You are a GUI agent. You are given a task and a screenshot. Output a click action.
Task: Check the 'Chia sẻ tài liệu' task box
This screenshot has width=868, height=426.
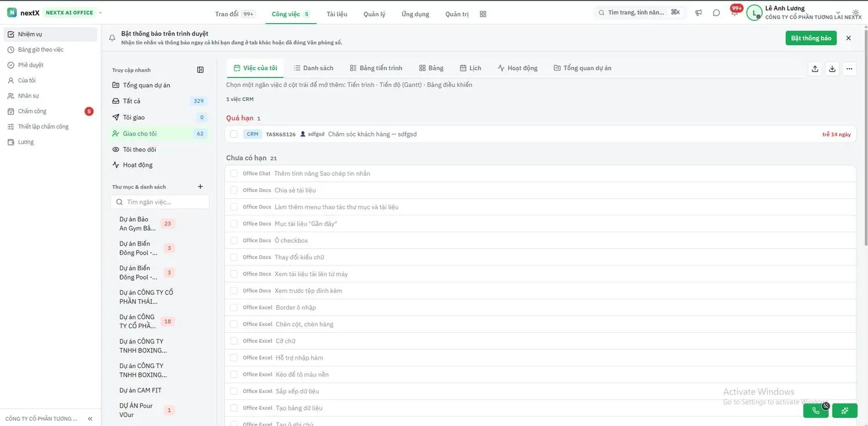coord(234,190)
